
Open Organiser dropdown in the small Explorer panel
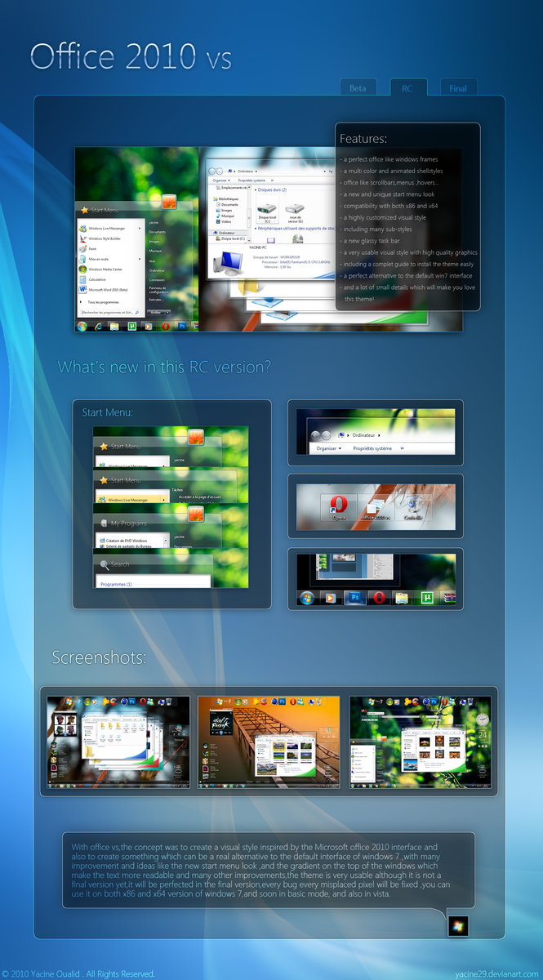(329, 448)
